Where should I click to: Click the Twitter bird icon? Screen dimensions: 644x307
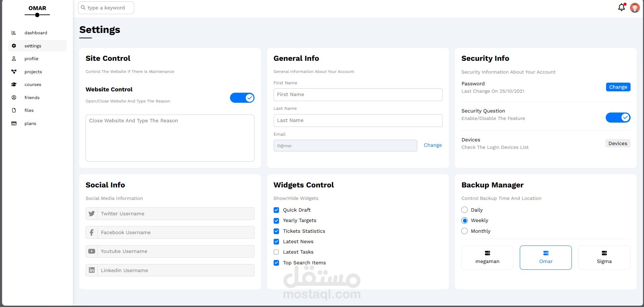[x=92, y=214]
